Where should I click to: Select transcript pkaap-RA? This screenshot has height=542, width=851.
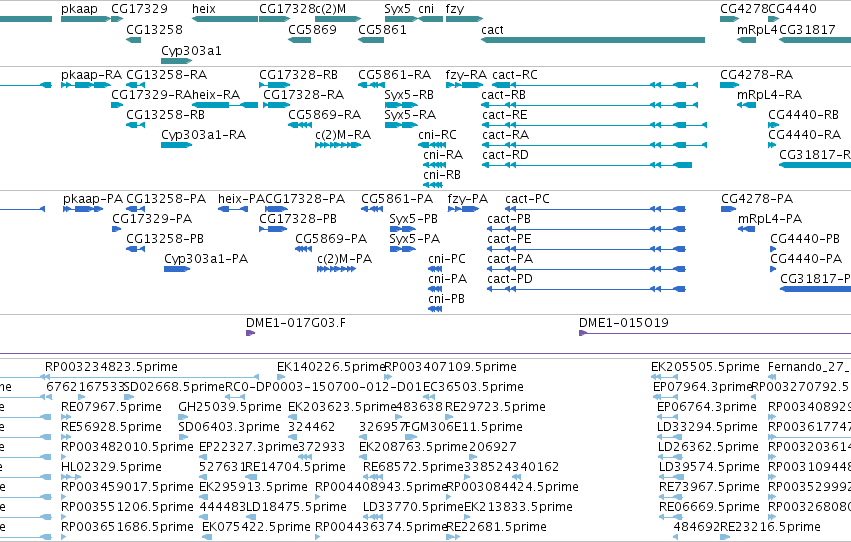pyautogui.click(x=91, y=75)
